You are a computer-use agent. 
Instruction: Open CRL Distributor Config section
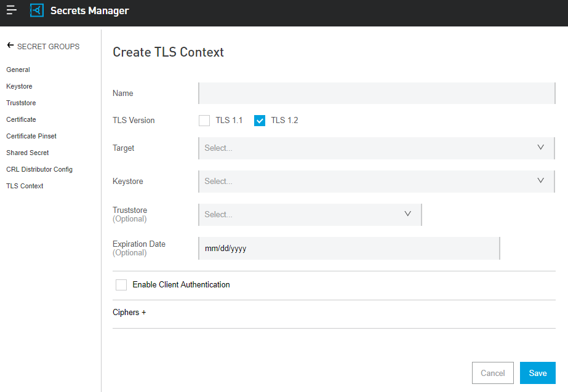coord(39,169)
